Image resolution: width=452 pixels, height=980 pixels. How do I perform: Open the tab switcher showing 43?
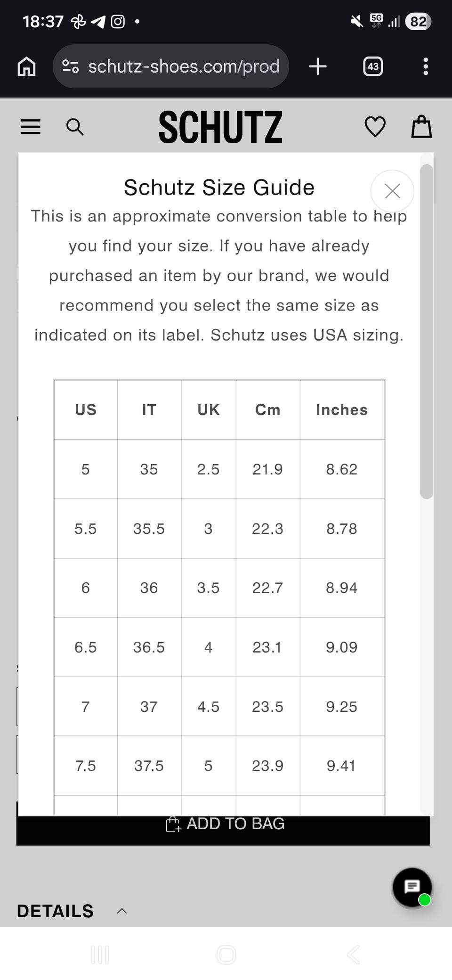373,66
